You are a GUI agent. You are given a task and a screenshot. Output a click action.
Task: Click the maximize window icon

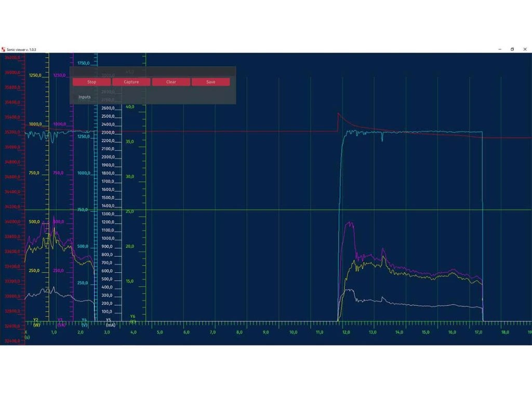512,49
